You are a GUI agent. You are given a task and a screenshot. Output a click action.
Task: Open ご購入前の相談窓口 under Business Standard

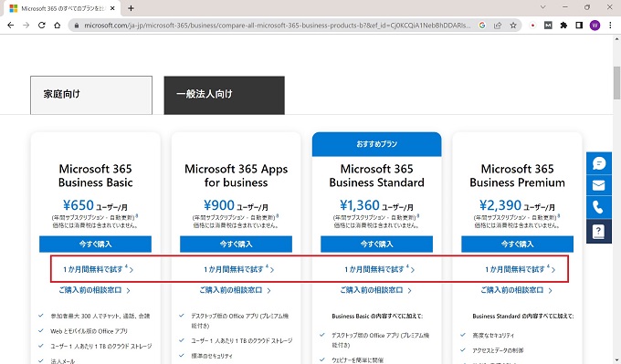(375, 290)
